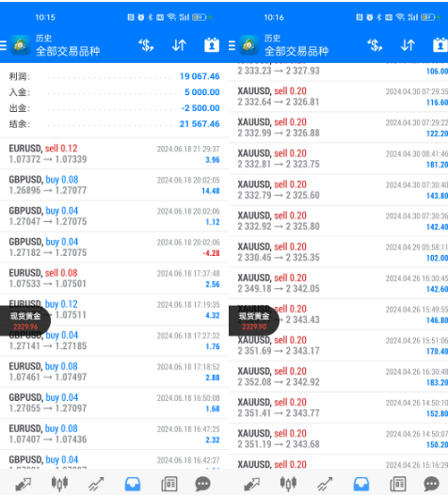Tap MetaTrader app logo in left header

coord(21,45)
